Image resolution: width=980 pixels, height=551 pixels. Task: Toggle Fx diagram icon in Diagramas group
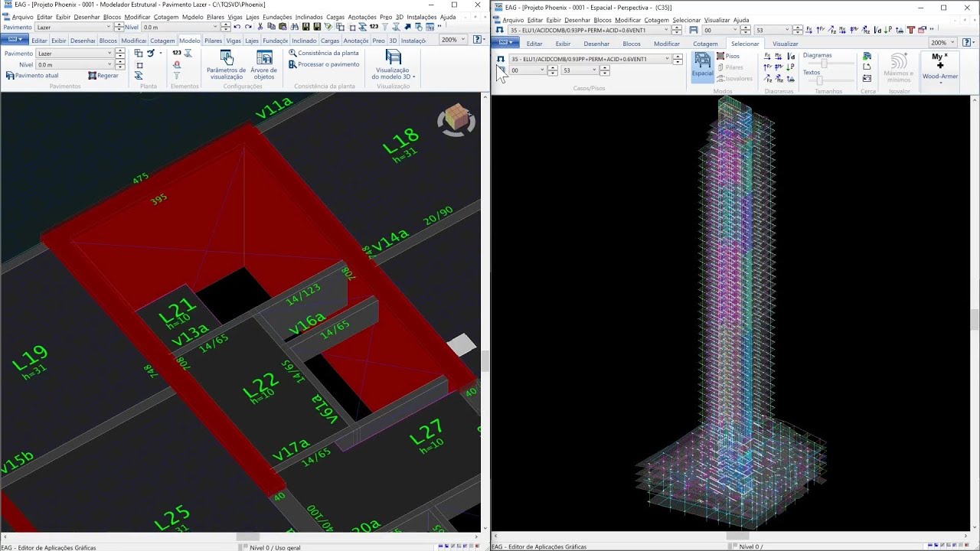(x=767, y=56)
